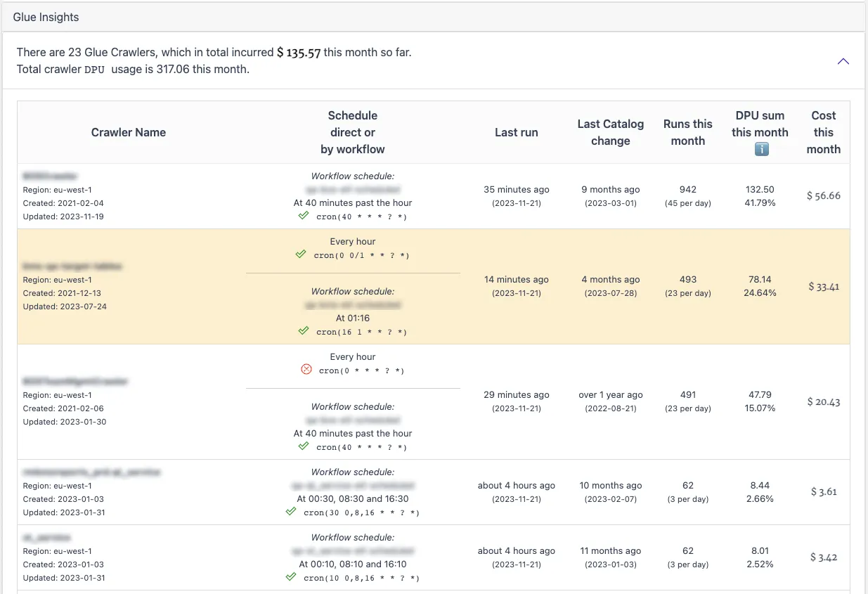Click 'Created: 2021-02-04' in first crawler row
Image resolution: width=868 pixels, height=594 pixels.
pos(63,203)
